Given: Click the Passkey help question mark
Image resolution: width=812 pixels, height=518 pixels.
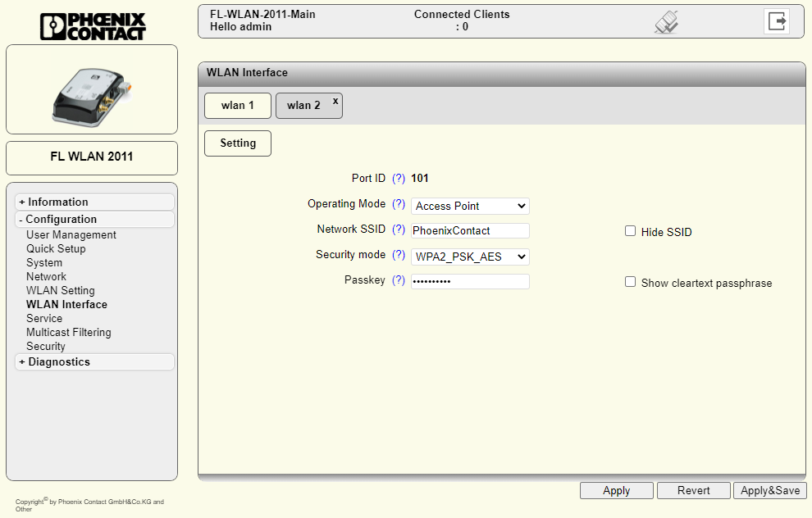Looking at the screenshot, I should tap(399, 280).
